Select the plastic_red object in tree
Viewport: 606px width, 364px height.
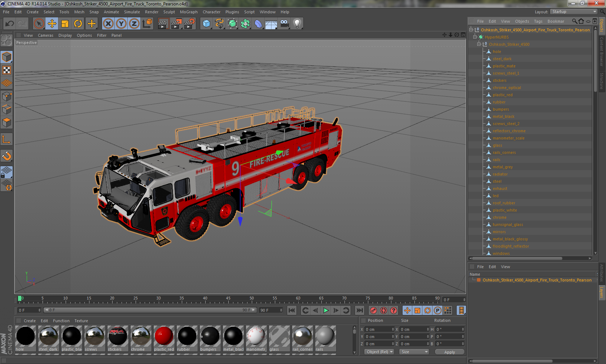(x=502, y=95)
